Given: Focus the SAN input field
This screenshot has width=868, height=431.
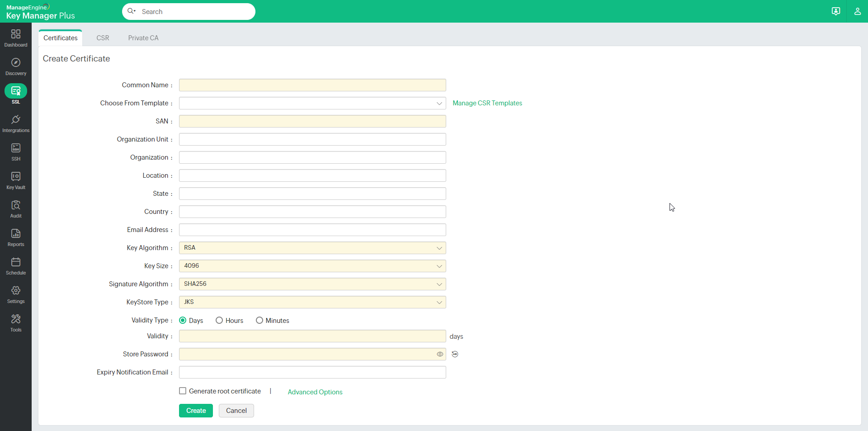Looking at the screenshot, I should [x=312, y=121].
